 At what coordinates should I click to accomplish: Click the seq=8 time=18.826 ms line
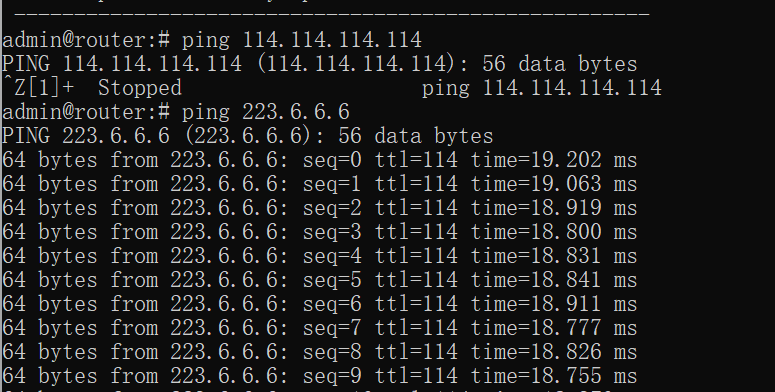coord(320,352)
